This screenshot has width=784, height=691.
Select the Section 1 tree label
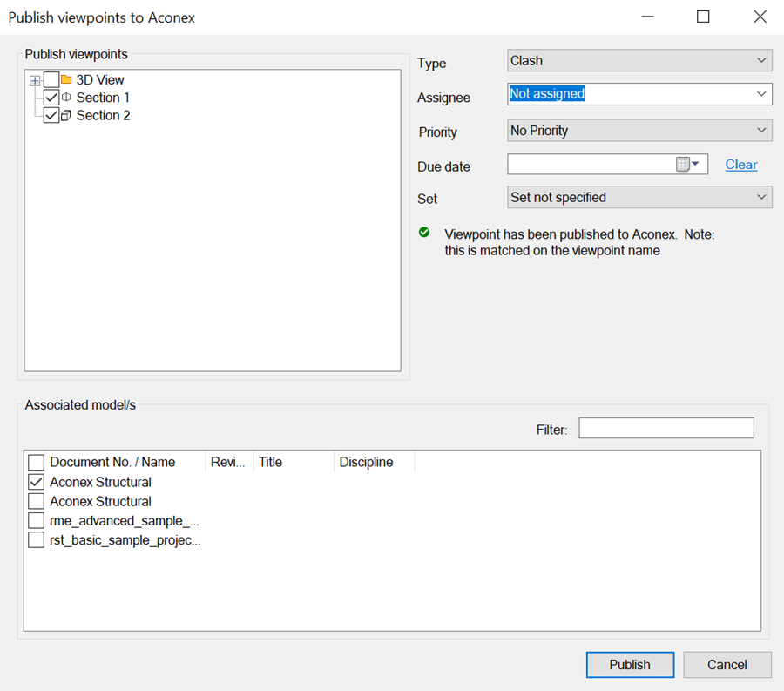point(103,98)
